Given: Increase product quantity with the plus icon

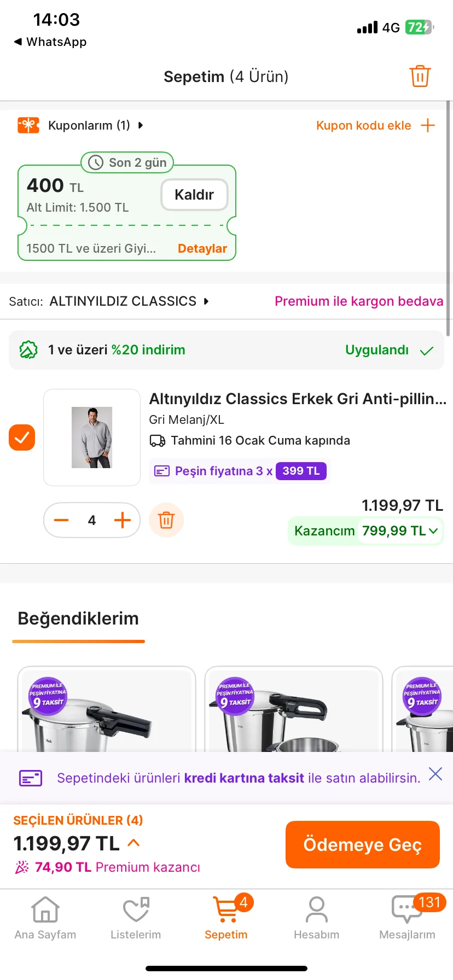Looking at the screenshot, I should [123, 520].
